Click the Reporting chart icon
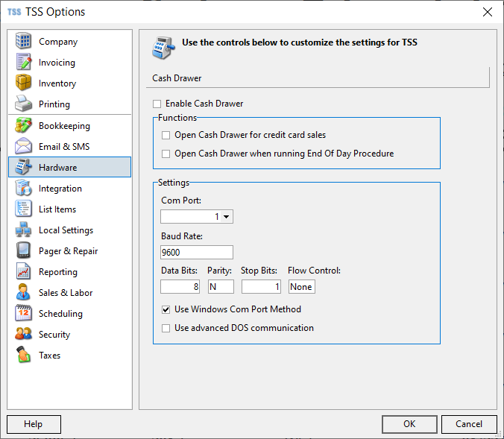The height and width of the screenshot is (439, 504). pos(23,271)
